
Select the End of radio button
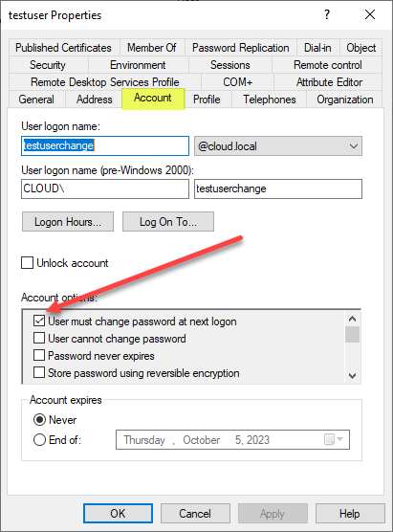(39, 440)
